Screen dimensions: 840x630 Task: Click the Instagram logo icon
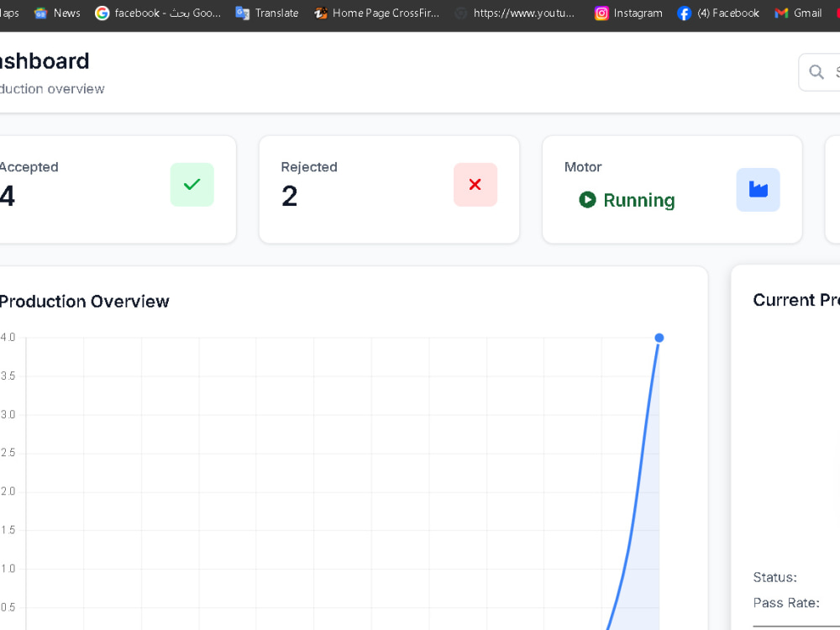pos(601,13)
